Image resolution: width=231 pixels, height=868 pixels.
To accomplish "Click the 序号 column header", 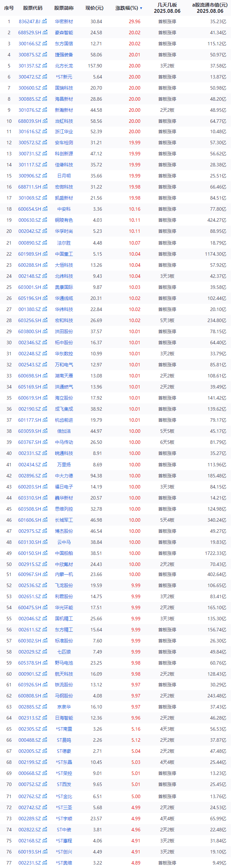I will pos(9,8).
